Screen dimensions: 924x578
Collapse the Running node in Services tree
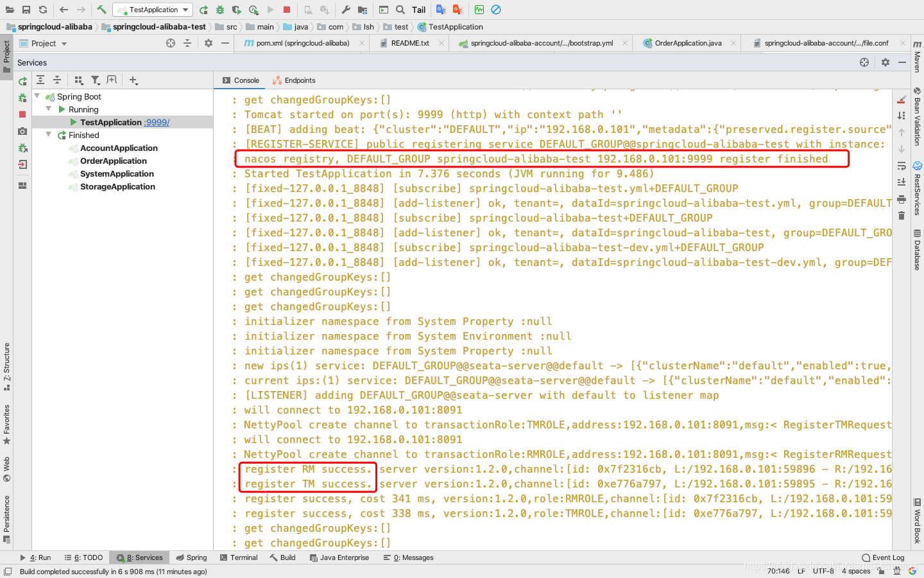(x=49, y=109)
